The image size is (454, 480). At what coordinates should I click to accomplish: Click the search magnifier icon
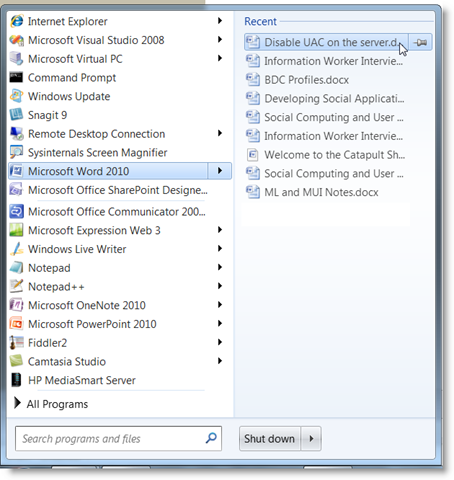pos(211,438)
